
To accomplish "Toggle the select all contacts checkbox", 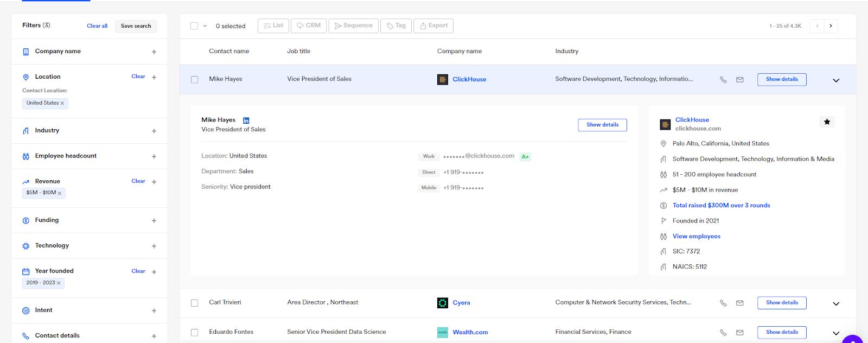I will tap(194, 26).
